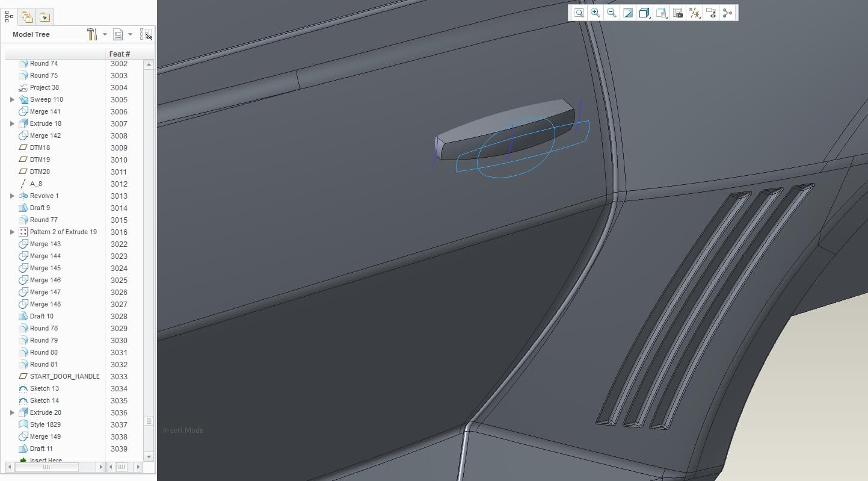Click the Pattern 2 of Extrude 19 icon
The height and width of the screenshot is (481, 868).
23,232
